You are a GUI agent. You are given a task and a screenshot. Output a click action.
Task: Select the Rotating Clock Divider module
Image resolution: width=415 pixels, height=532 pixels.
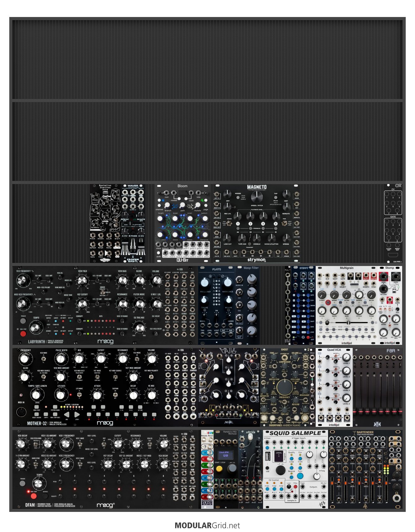(207, 469)
